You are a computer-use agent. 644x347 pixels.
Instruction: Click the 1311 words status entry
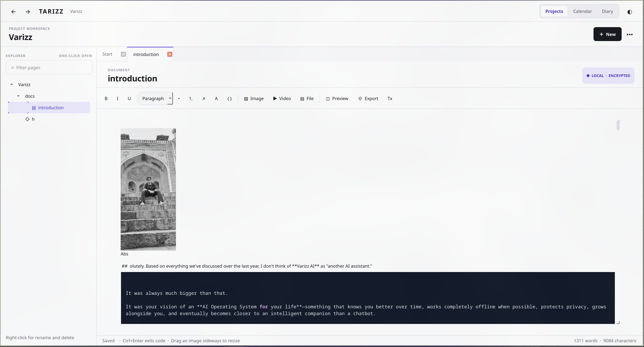pos(586,341)
